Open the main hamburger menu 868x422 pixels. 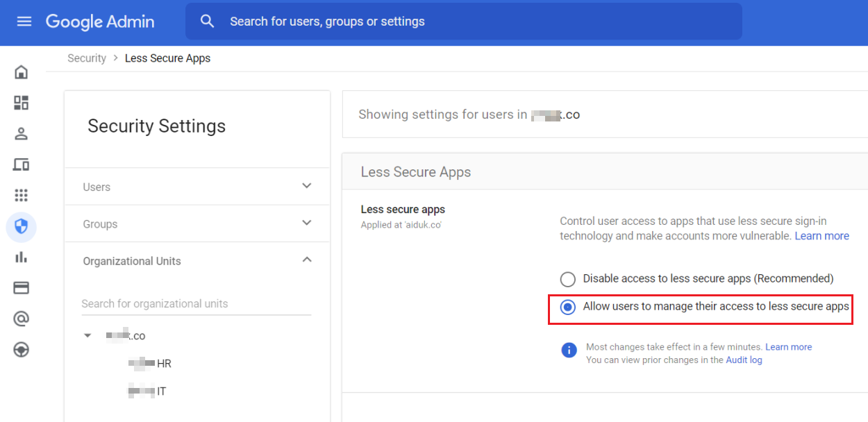(24, 22)
